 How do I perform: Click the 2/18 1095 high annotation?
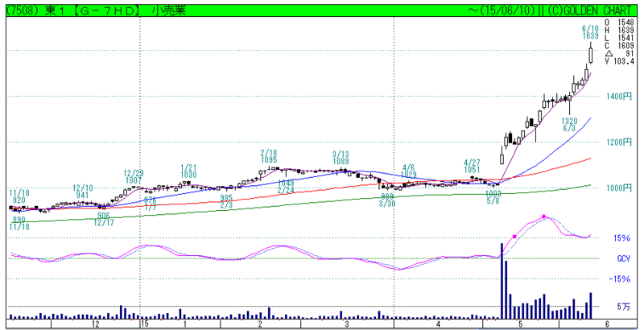click(269, 157)
